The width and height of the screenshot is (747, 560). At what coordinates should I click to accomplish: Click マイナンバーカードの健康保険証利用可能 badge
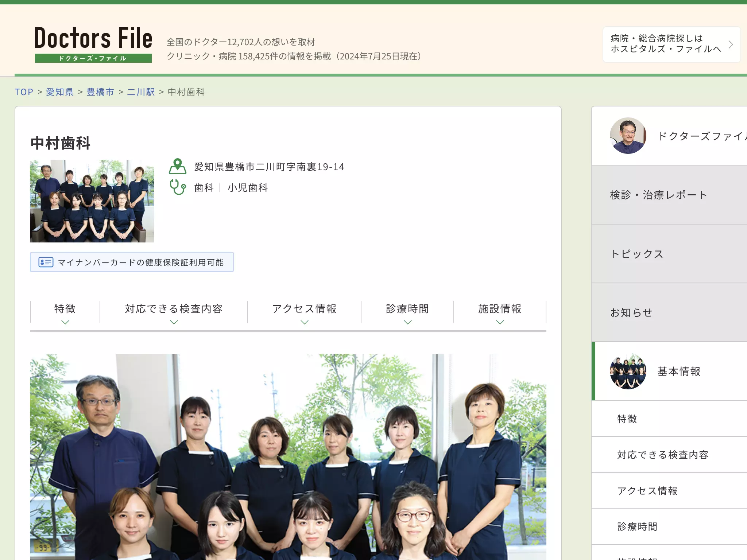coord(132,262)
